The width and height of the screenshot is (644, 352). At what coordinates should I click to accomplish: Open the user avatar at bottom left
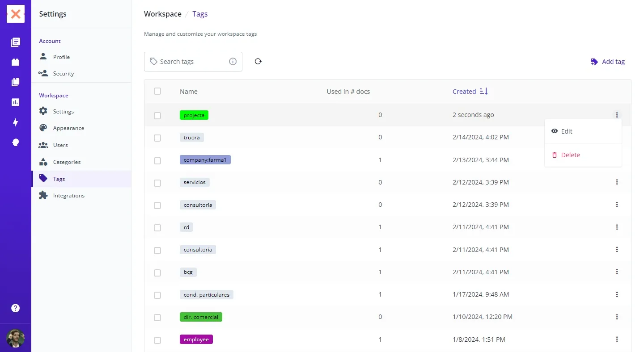coord(16,338)
